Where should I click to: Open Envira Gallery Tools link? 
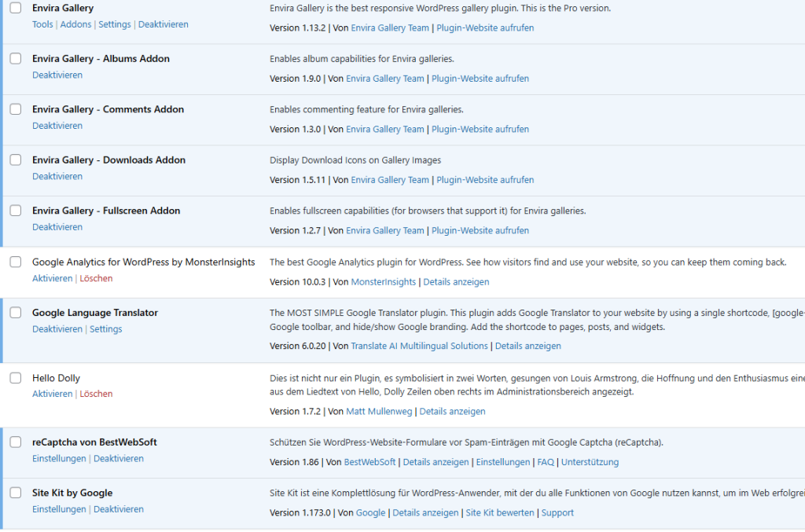42,24
